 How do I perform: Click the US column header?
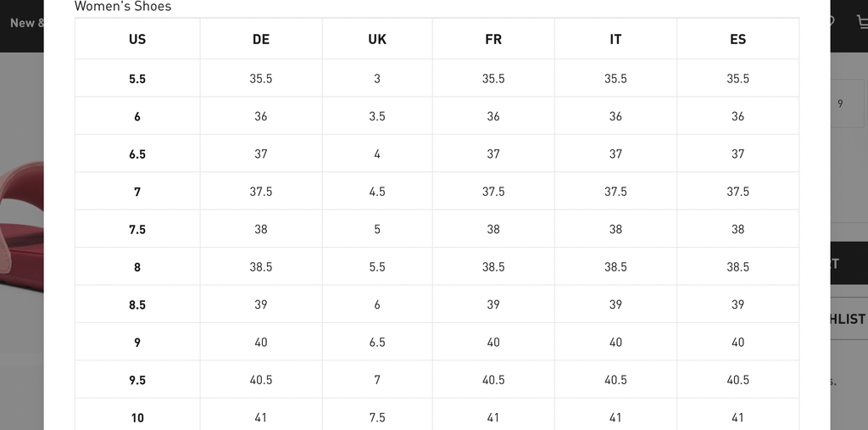click(137, 39)
